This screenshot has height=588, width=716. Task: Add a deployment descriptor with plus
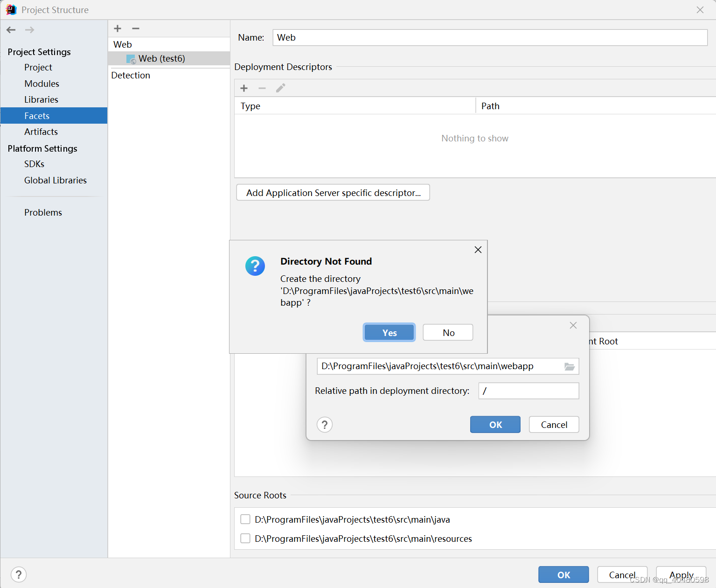point(244,88)
